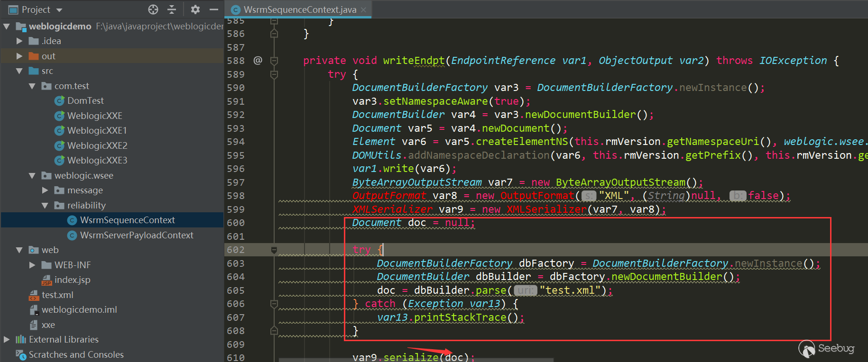The height and width of the screenshot is (362, 868).
Task: Switch to WsrmSequenceContext.java tab
Action: 299,9
